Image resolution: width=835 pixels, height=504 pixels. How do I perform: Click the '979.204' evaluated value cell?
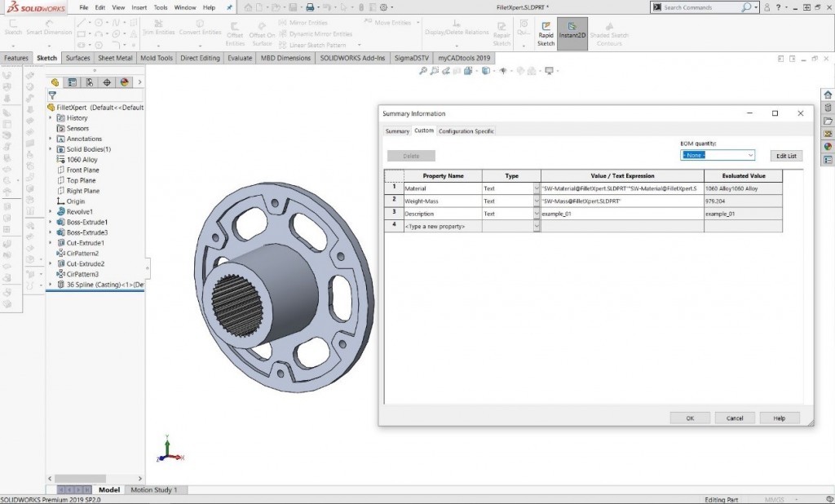[743, 201]
